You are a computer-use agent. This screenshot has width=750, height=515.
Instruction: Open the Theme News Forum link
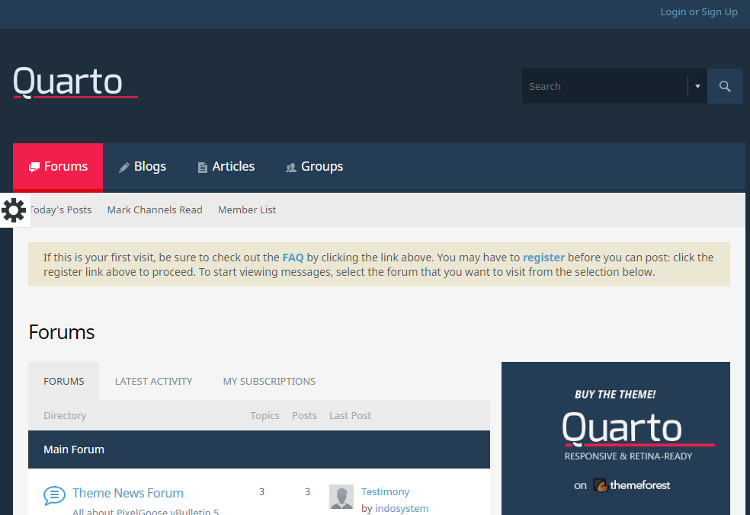point(128,493)
